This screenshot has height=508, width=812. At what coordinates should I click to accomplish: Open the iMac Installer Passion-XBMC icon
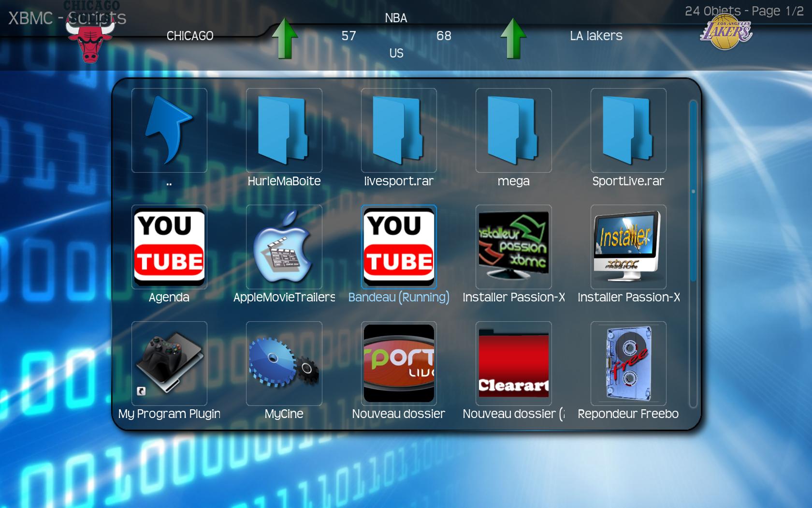[x=628, y=247]
